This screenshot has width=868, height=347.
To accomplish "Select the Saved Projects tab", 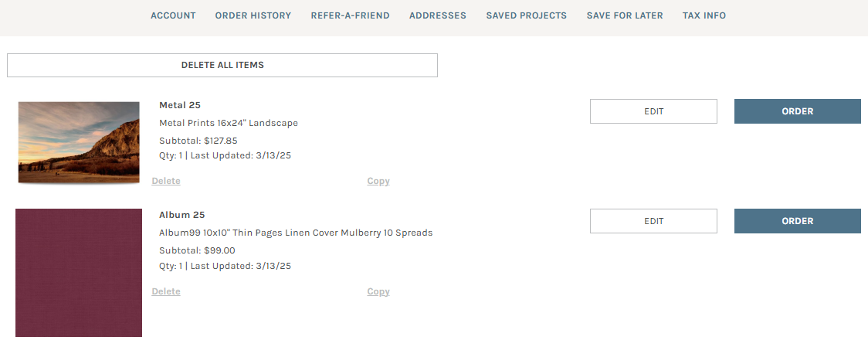I will click(526, 15).
